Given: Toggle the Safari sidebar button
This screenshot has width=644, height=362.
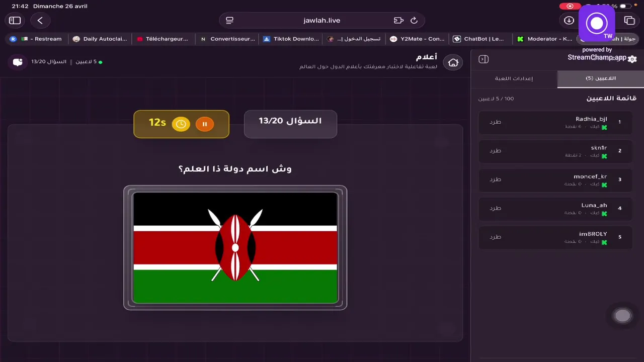Looking at the screenshot, I should [15, 21].
